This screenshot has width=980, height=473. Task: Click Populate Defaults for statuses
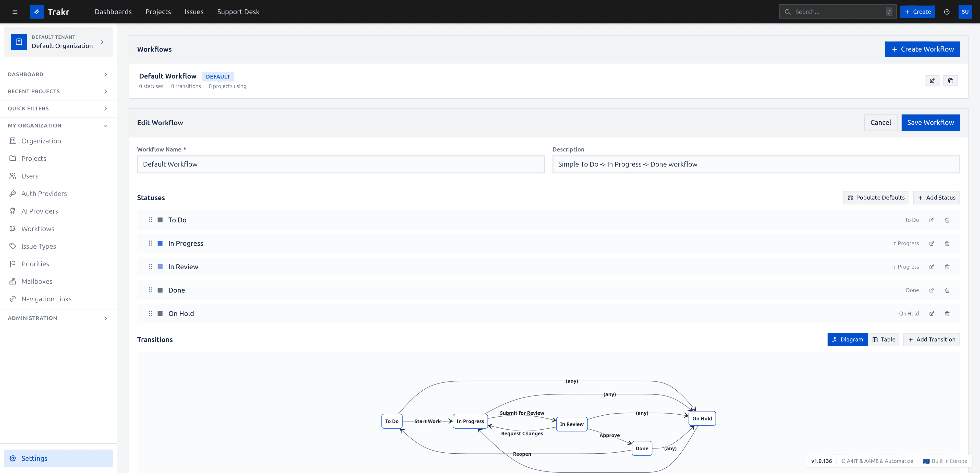pyautogui.click(x=876, y=197)
